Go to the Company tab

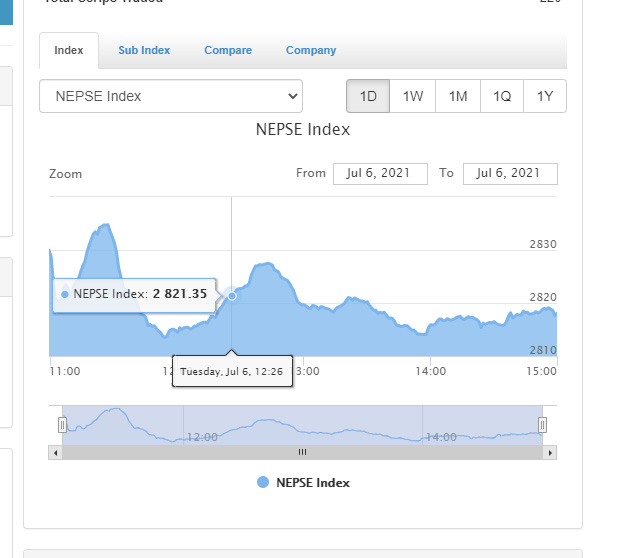pos(311,50)
